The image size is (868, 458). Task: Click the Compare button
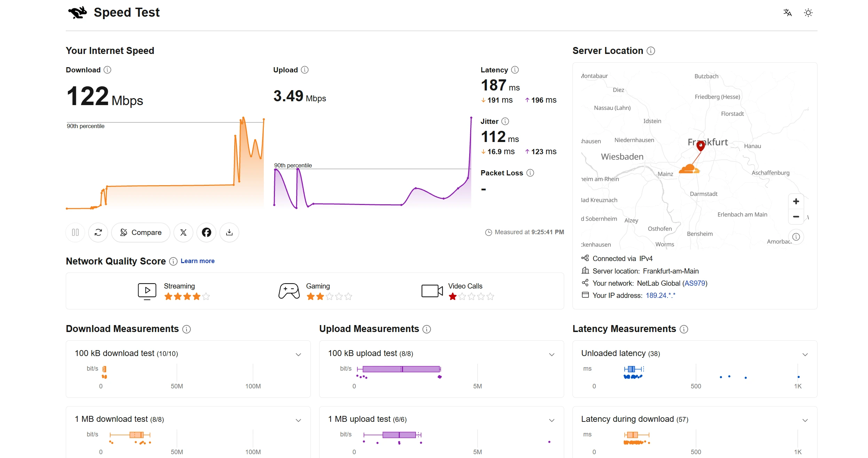[141, 232]
